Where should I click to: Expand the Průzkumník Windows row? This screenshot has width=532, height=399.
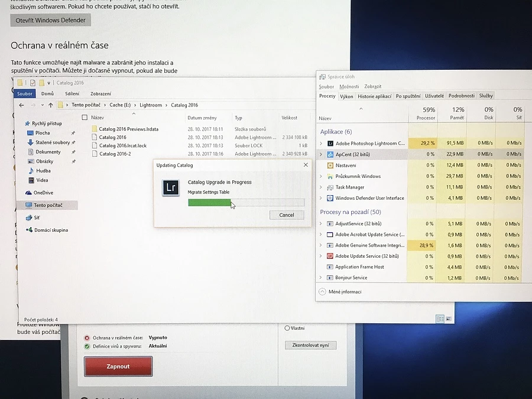click(321, 176)
